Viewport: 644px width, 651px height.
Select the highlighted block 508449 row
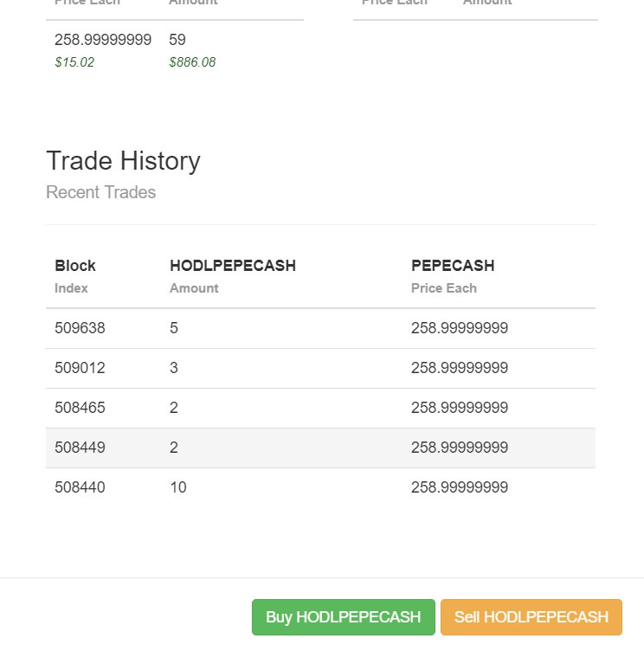click(320, 448)
